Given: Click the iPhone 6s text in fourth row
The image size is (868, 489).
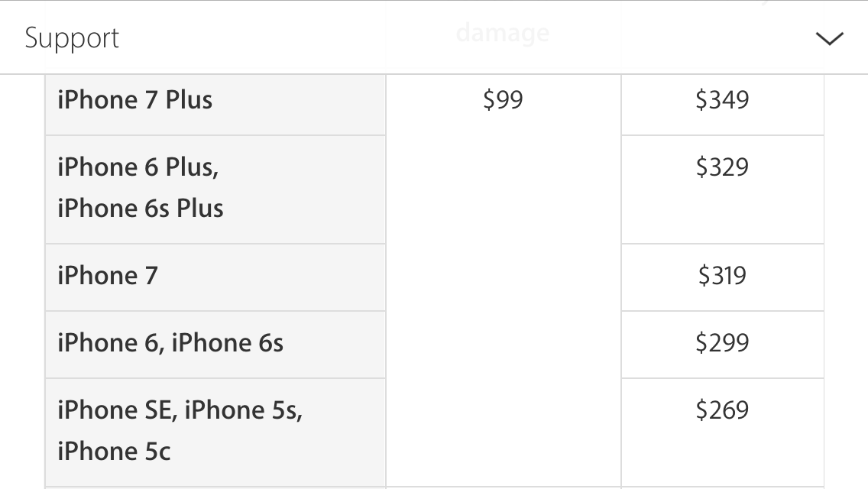Looking at the screenshot, I should click(227, 343).
